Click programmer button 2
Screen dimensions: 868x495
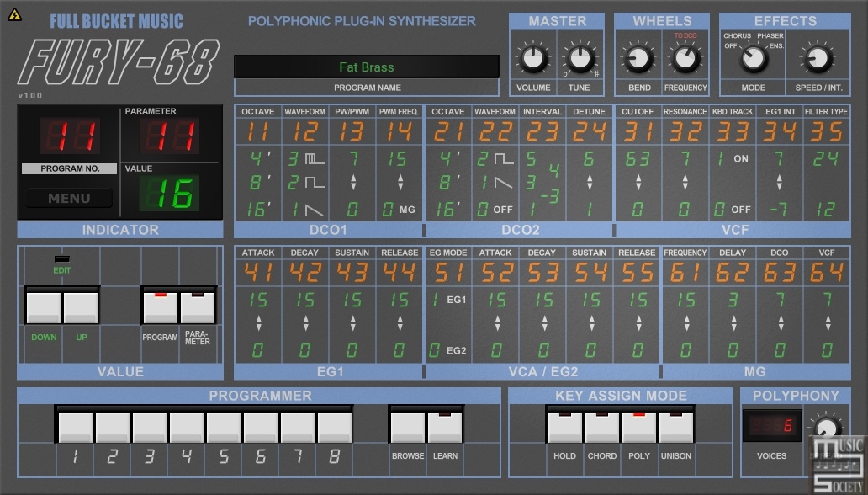tap(113, 427)
